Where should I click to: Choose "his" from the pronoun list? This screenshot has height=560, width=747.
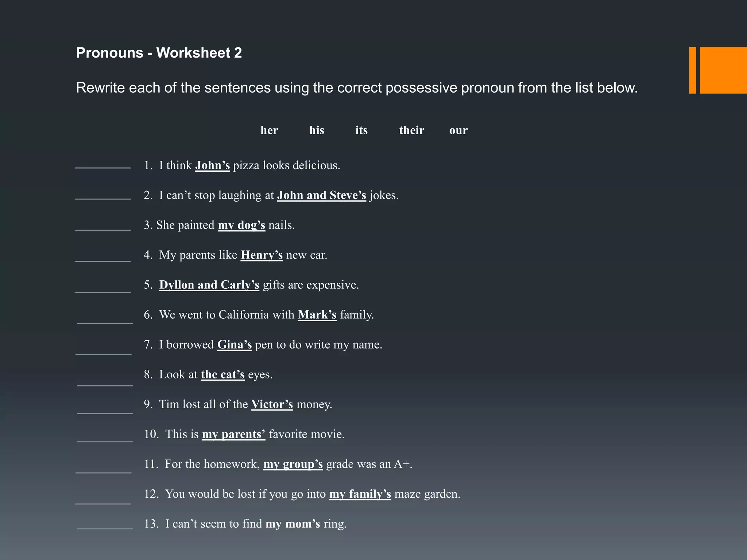(x=317, y=130)
